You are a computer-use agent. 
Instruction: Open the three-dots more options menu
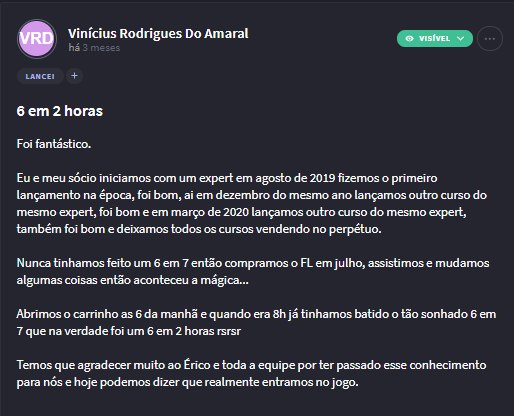490,39
